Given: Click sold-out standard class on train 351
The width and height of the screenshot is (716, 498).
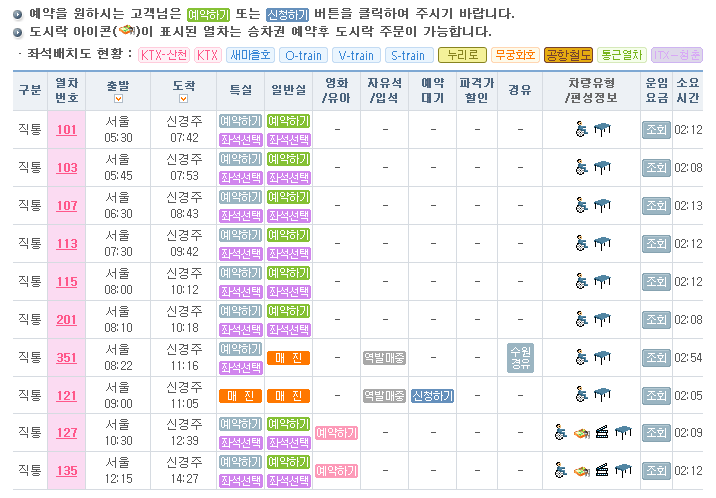Looking at the screenshot, I should pyautogui.click(x=289, y=358).
